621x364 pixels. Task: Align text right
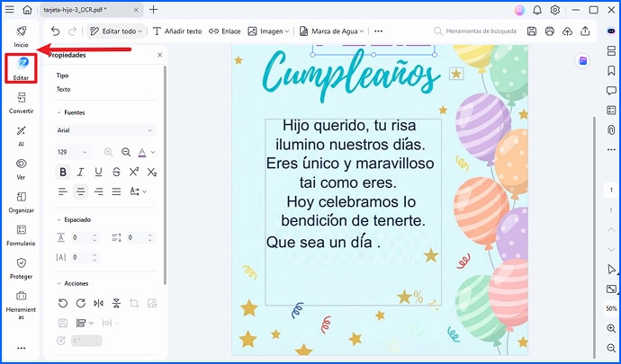[98, 192]
